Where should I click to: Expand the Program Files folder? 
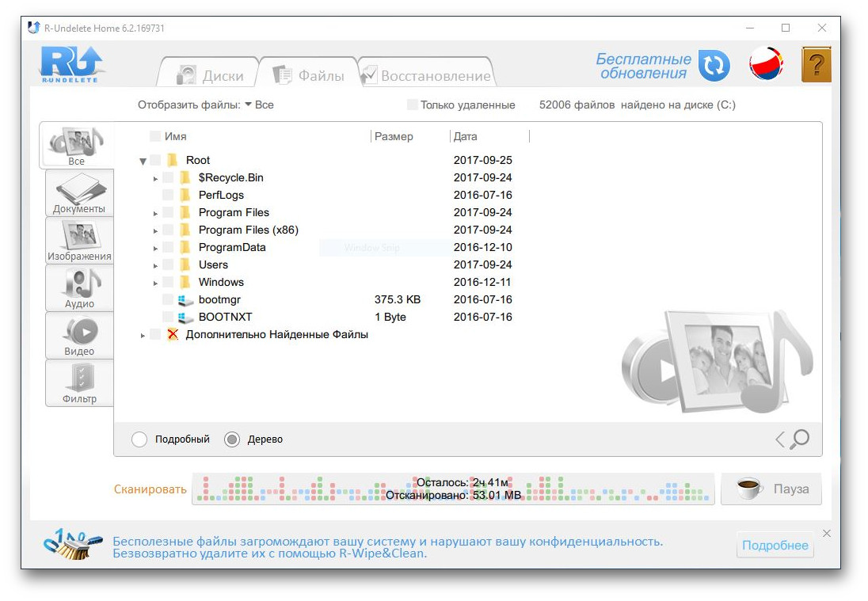click(x=155, y=213)
